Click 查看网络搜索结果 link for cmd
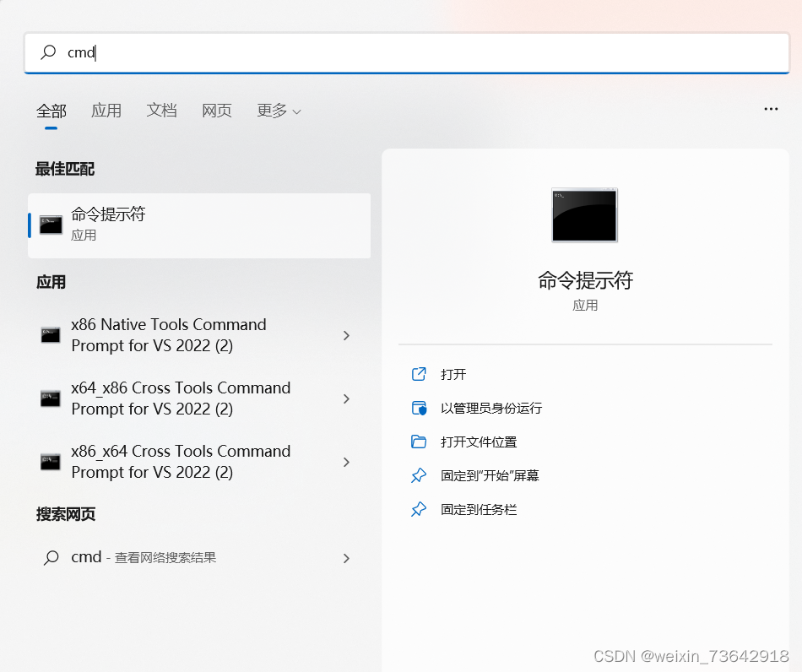 166,557
